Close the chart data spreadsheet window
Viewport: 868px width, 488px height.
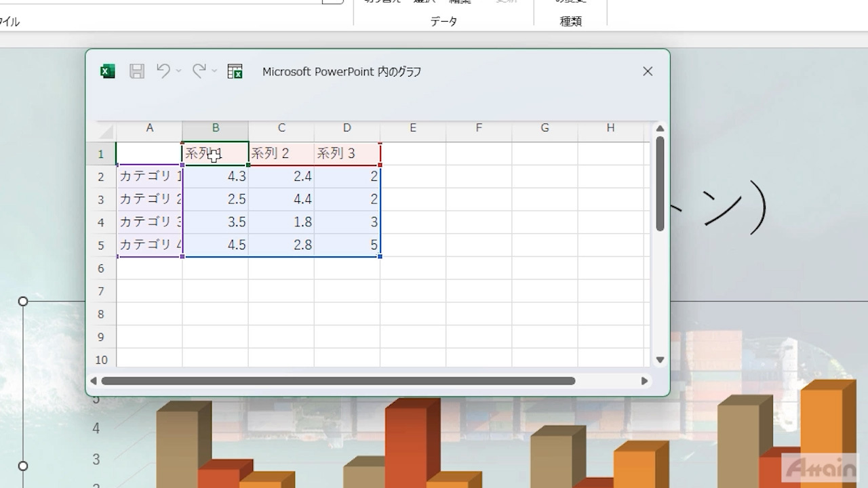tap(648, 71)
